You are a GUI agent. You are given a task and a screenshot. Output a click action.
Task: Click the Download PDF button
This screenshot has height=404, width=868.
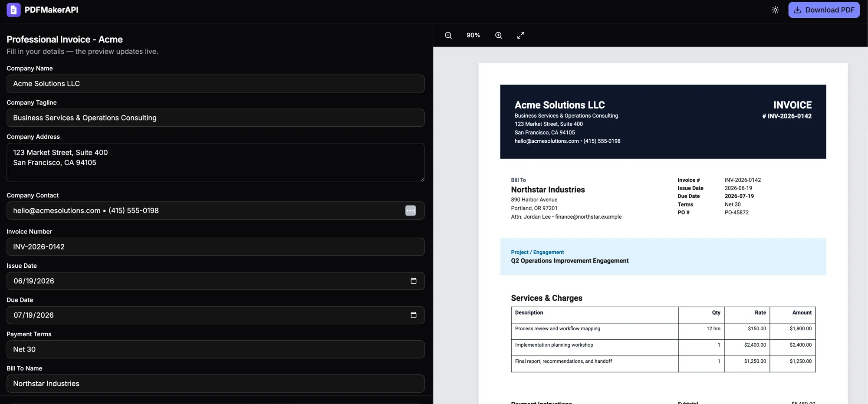point(824,10)
